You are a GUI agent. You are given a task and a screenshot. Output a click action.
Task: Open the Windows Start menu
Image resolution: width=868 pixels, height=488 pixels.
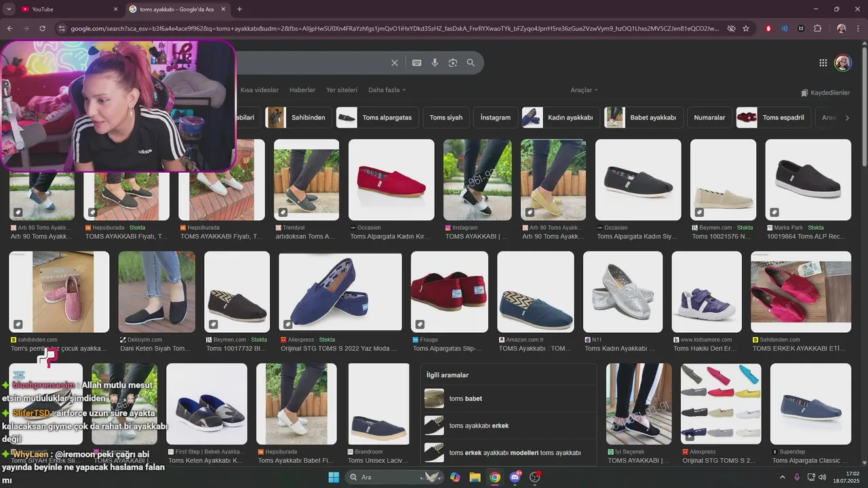(334, 477)
